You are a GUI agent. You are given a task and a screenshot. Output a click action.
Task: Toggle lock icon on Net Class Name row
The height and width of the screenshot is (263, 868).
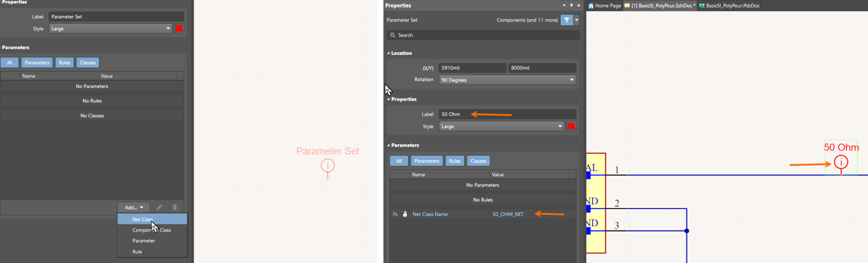click(405, 214)
